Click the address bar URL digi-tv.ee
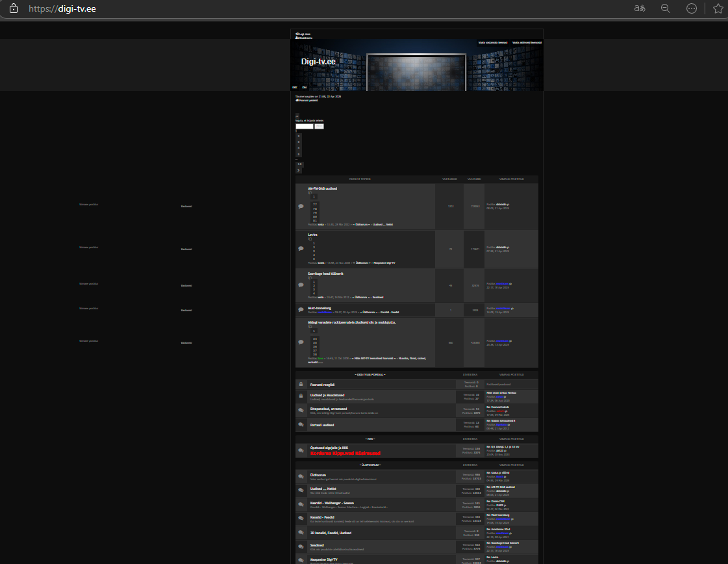The height and width of the screenshot is (564, 728). [x=62, y=9]
